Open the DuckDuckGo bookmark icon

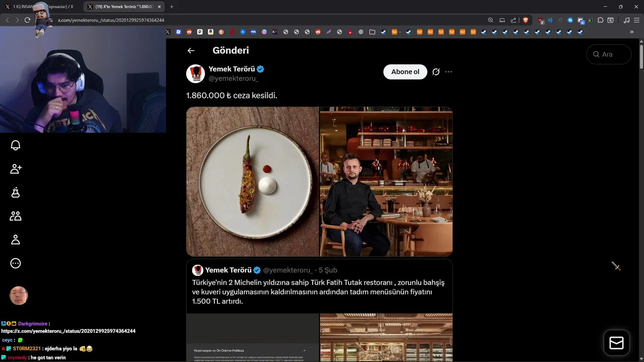tap(221, 32)
